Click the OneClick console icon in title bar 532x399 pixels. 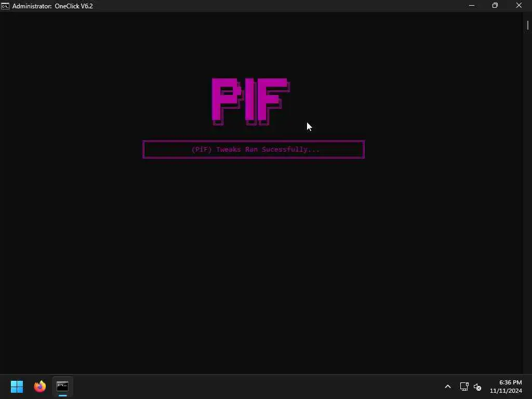5,6
